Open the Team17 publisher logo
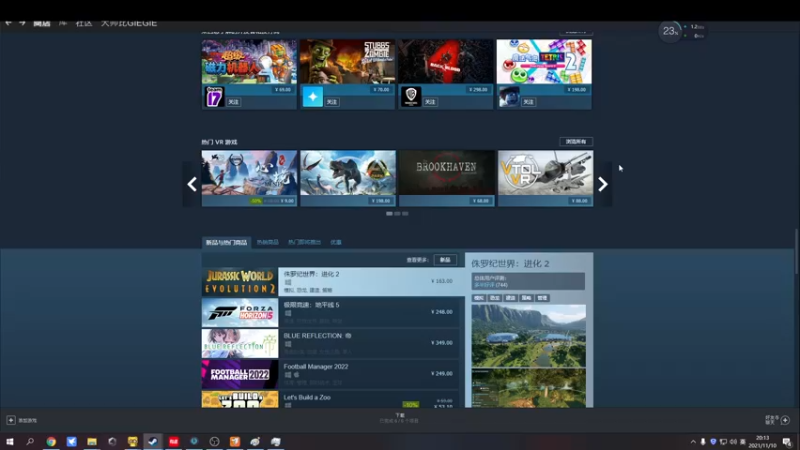 [x=214, y=97]
